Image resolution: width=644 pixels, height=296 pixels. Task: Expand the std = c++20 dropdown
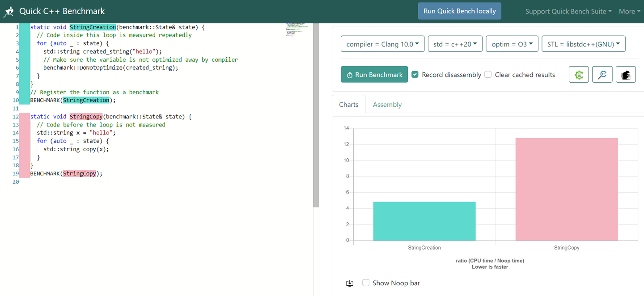[x=455, y=44]
